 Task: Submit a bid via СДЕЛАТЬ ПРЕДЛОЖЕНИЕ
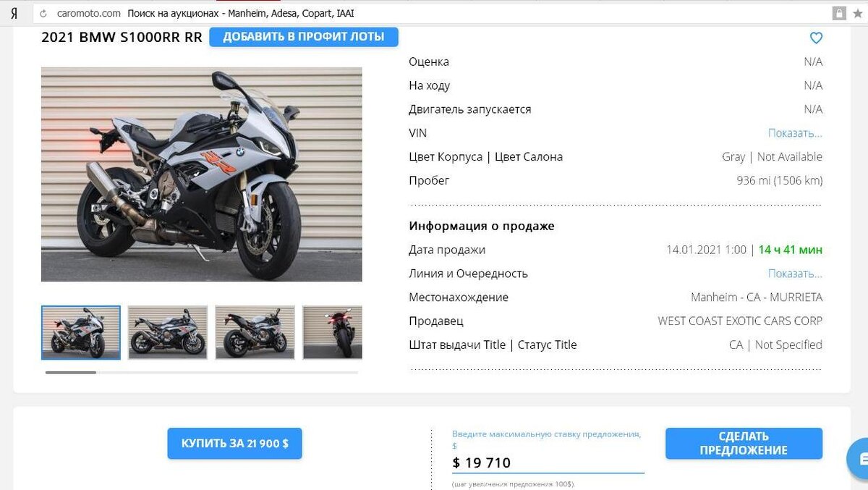pyautogui.click(x=744, y=442)
